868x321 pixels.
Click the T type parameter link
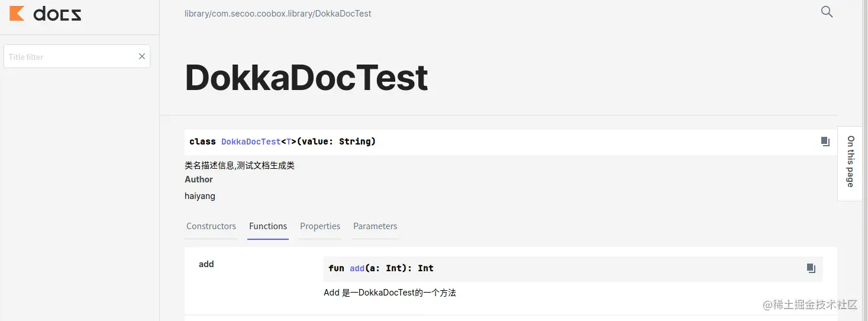(x=289, y=142)
